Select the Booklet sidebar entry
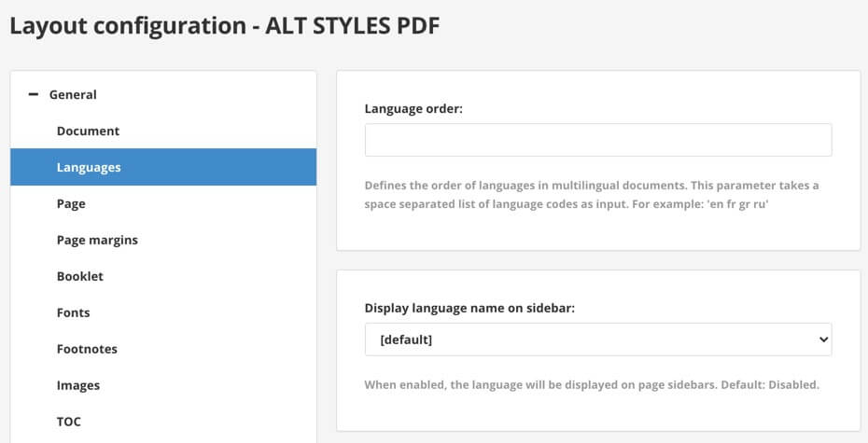Image resolution: width=868 pixels, height=443 pixels. [x=80, y=276]
